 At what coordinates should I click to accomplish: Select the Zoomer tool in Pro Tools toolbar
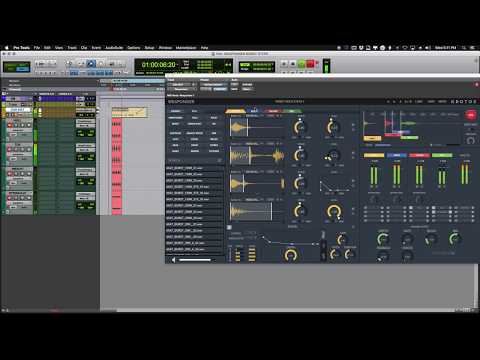pyautogui.click(x=69, y=63)
